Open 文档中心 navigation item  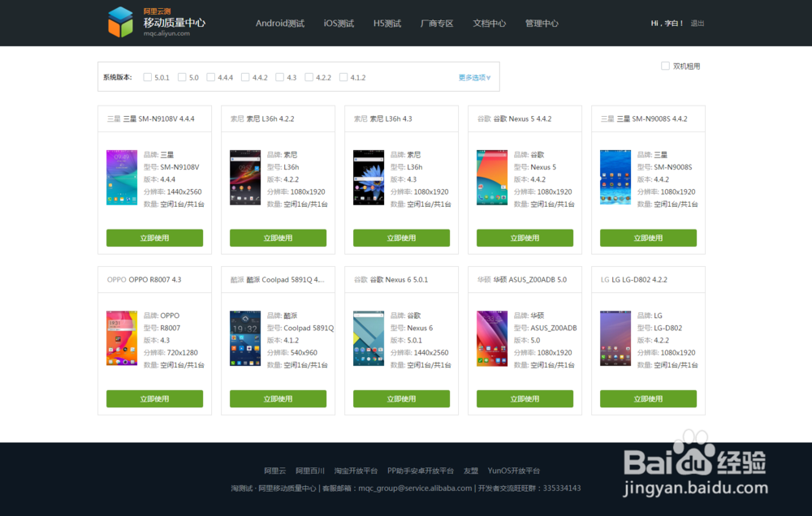tap(489, 24)
